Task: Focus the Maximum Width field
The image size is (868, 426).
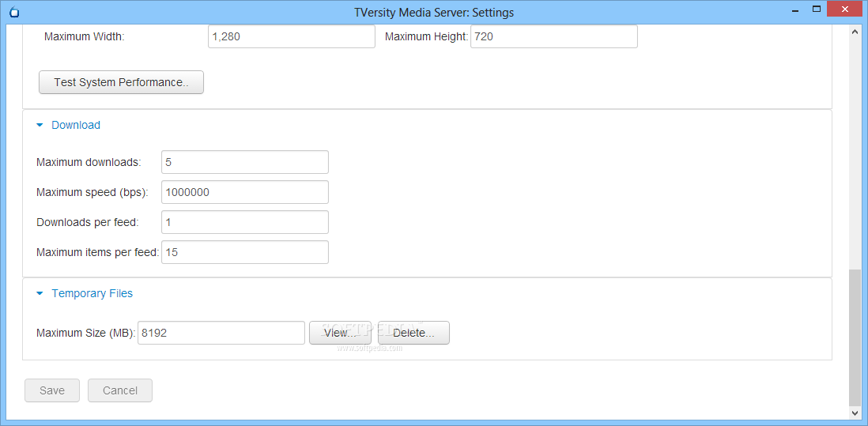Action: click(x=292, y=36)
